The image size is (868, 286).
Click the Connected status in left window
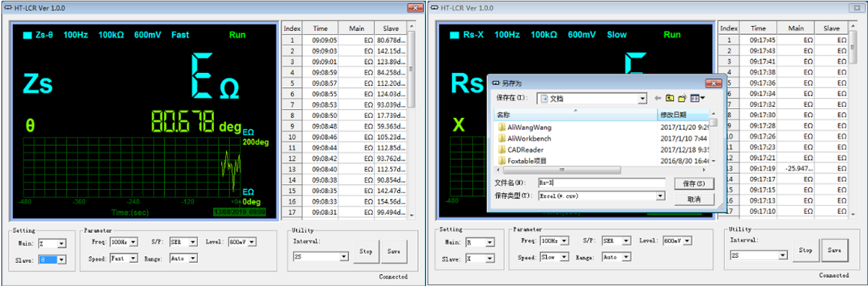point(393,277)
